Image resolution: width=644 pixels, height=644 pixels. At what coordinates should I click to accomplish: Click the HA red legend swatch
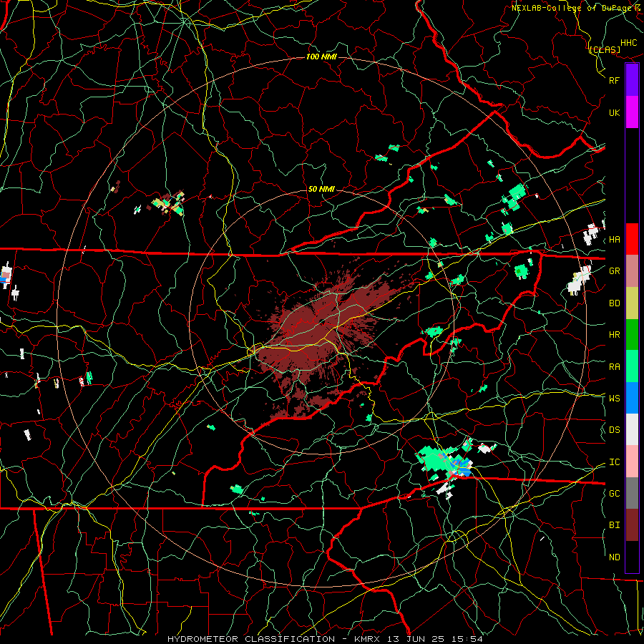(x=632, y=239)
